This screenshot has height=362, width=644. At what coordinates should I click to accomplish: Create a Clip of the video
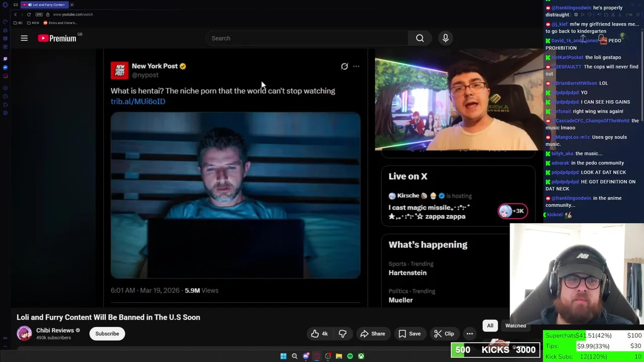pos(444,334)
